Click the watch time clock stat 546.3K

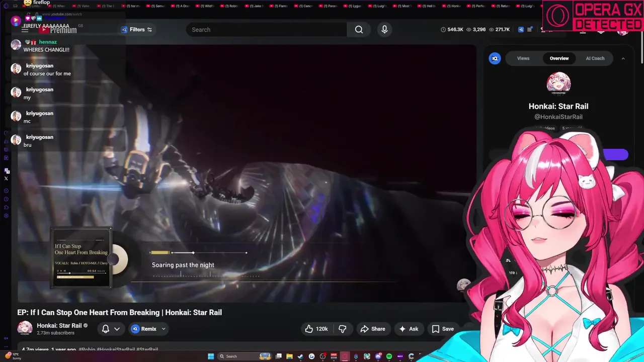tap(452, 30)
